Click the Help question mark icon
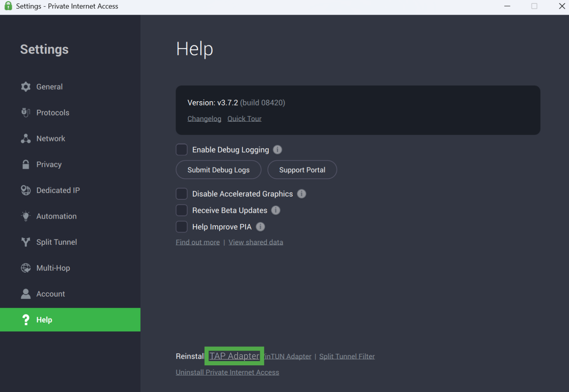This screenshot has width=569, height=392. coord(26,320)
